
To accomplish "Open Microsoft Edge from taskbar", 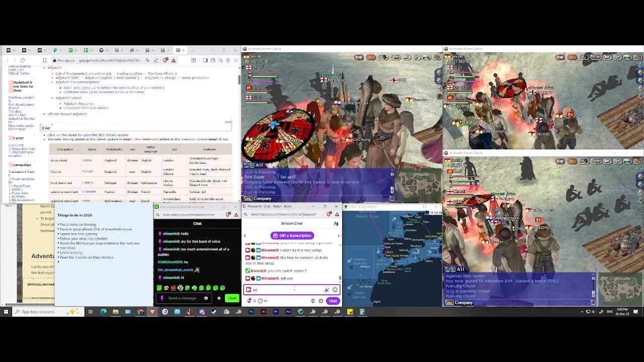I will coord(103,312).
